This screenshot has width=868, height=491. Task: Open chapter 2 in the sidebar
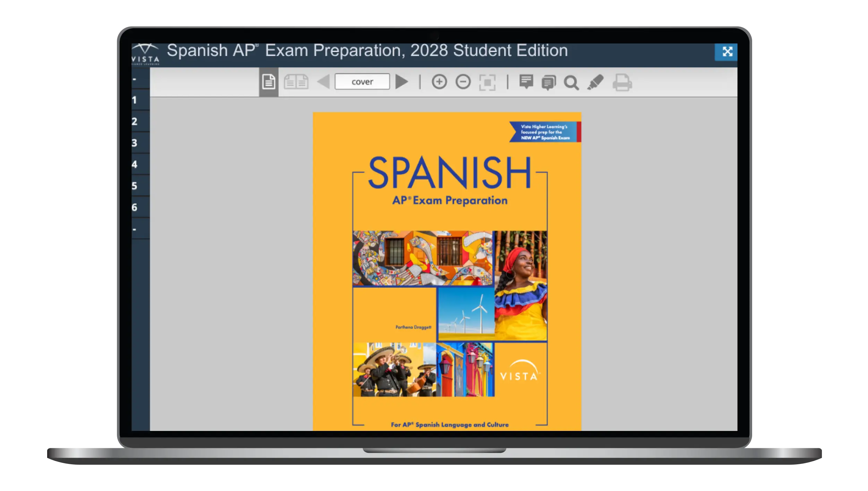tap(141, 122)
